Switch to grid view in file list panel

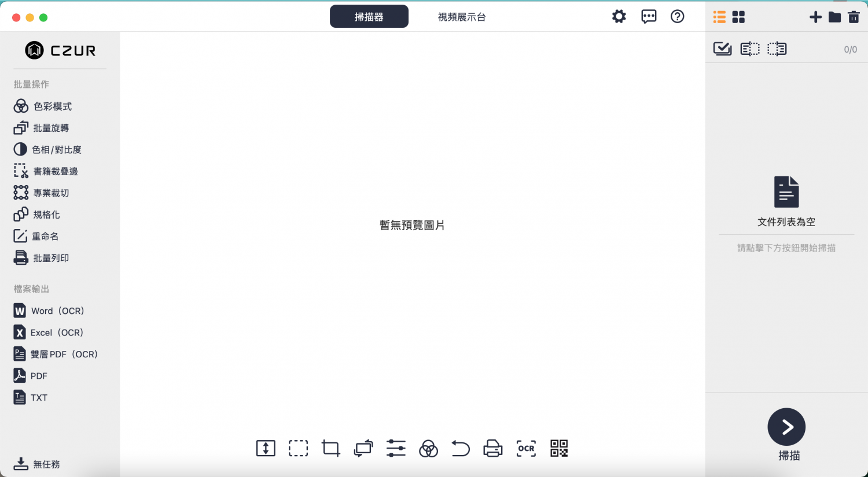[738, 17]
